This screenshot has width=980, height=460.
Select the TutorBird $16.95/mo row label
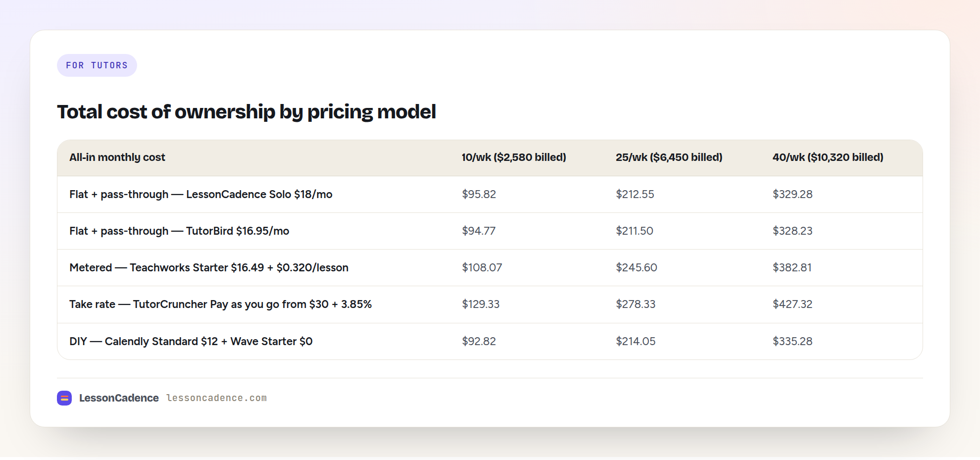[x=179, y=231]
